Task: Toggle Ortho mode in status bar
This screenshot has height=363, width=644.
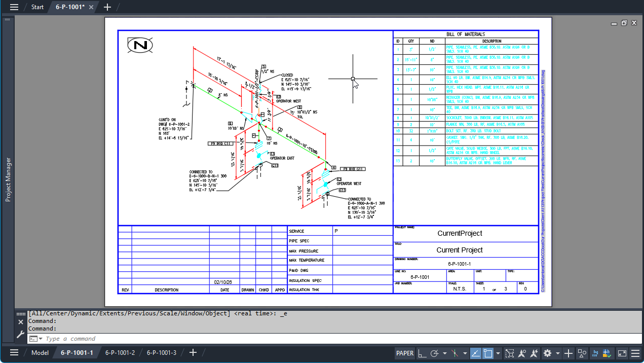Action: click(422, 353)
